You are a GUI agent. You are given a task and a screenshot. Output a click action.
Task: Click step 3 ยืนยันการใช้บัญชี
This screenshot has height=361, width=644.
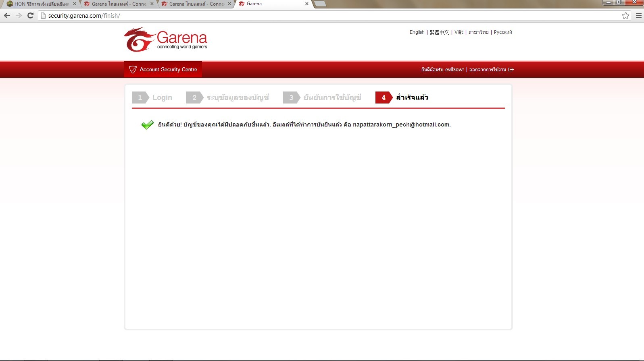(322, 98)
